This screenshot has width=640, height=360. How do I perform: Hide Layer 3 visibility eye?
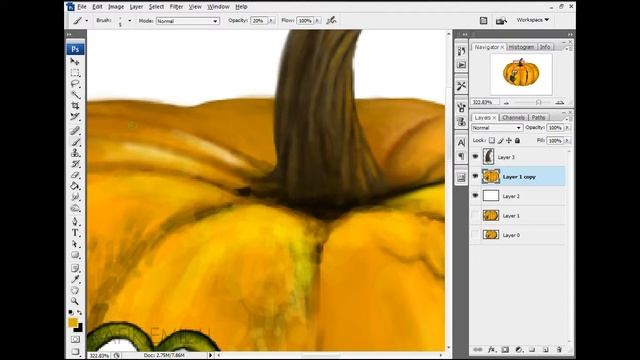(x=475, y=157)
